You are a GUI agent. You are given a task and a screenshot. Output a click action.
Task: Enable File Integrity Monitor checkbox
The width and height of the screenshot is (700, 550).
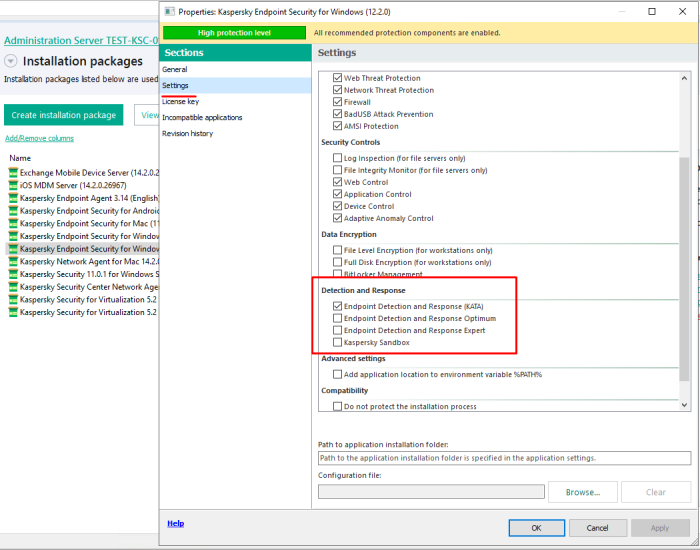point(338,170)
